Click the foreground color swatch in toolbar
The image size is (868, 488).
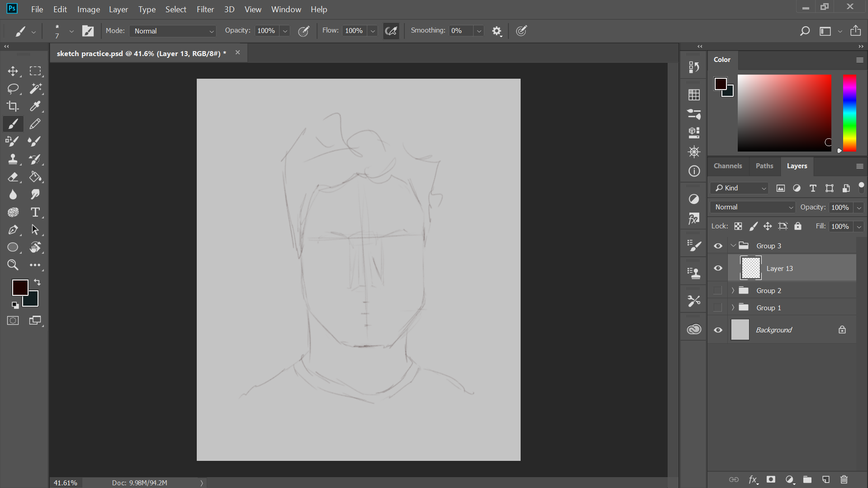(20, 287)
